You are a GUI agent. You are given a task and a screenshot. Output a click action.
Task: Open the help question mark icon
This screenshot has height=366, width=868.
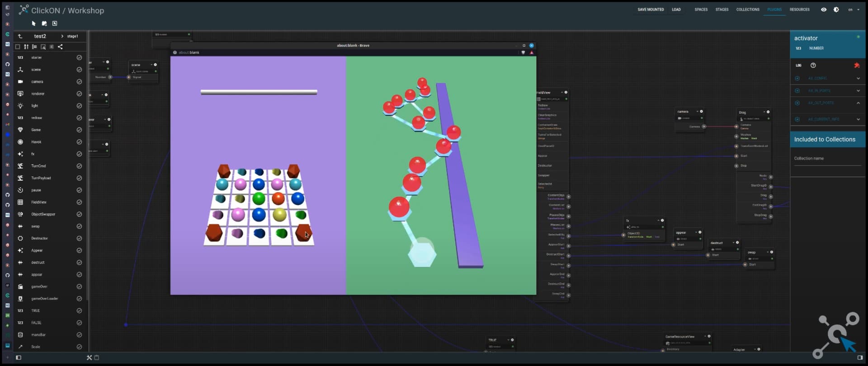813,66
